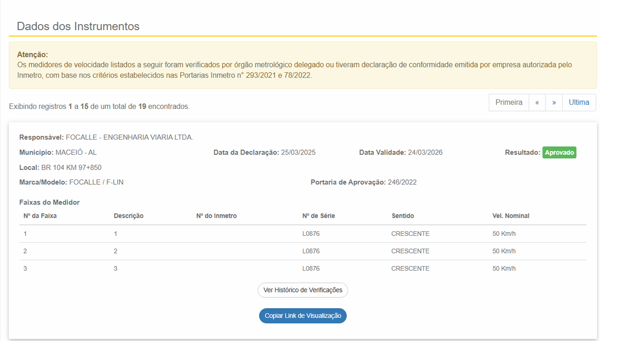This screenshot has height=341, width=644.
Task: Go to the Primeira page
Action: [509, 103]
